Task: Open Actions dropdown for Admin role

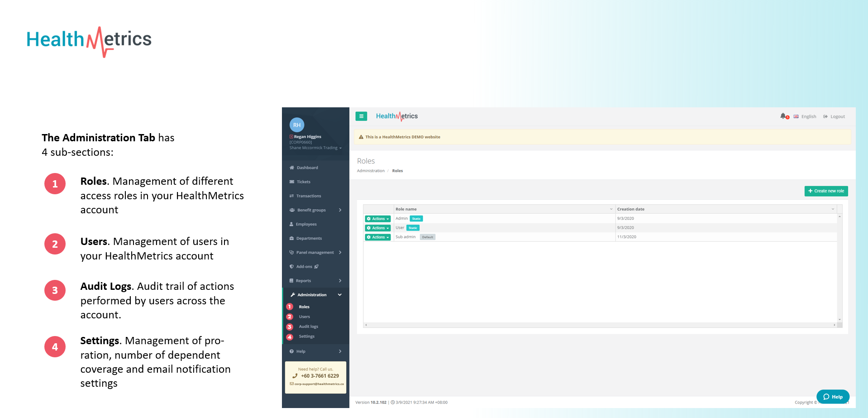Action: [378, 219]
